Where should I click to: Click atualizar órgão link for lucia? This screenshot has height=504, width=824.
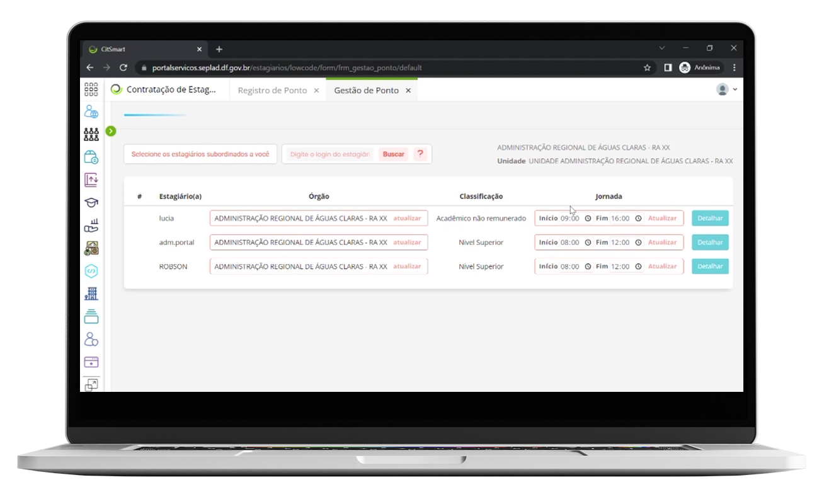click(x=407, y=219)
